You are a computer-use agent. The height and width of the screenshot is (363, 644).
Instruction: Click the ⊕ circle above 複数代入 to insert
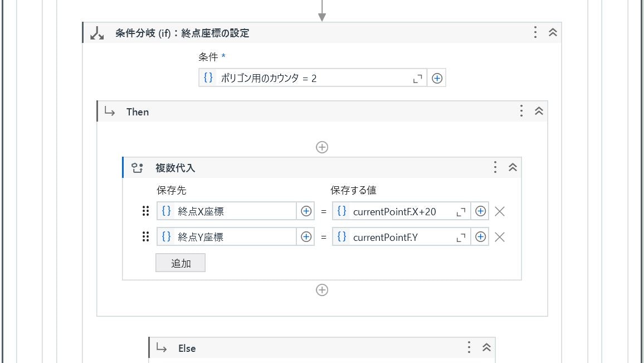(x=321, y=147)
